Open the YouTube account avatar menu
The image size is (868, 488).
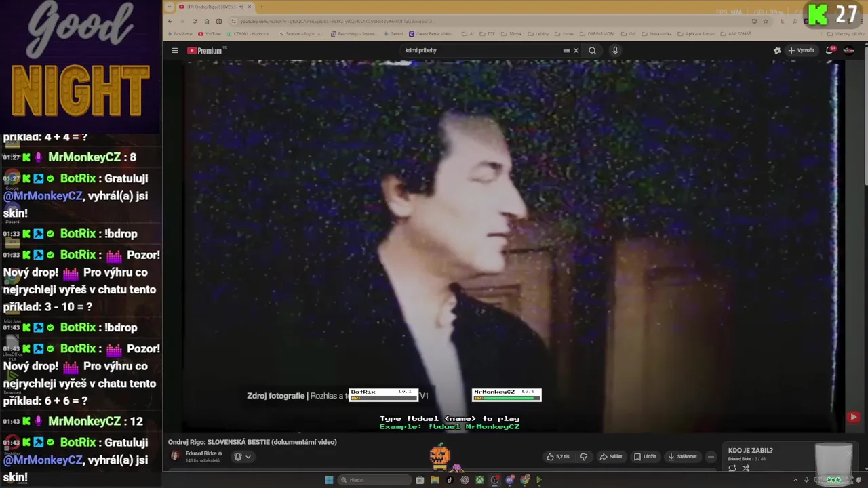click(x=848, y=50)
